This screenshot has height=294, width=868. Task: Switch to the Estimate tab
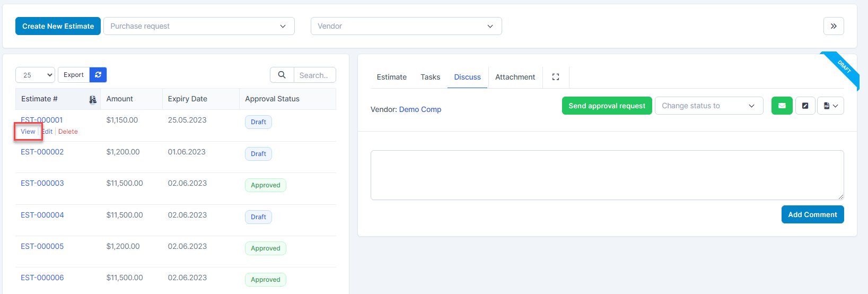(x=391, y=77)
